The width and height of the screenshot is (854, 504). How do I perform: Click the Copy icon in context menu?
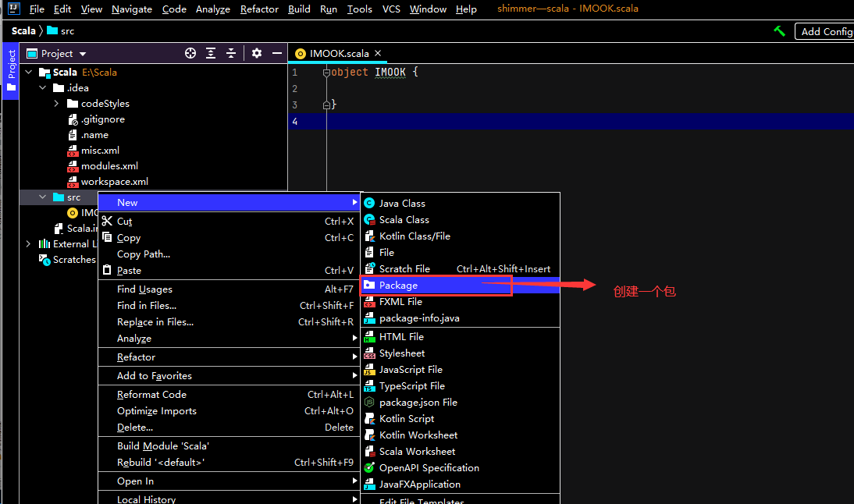(107, 237)
